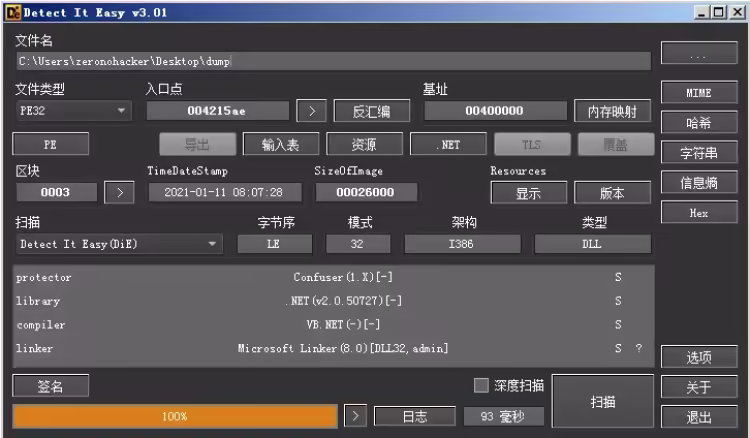Click the 内存映射 memory map button
Screen dimensions: 750x438
[x=612, y=111]
